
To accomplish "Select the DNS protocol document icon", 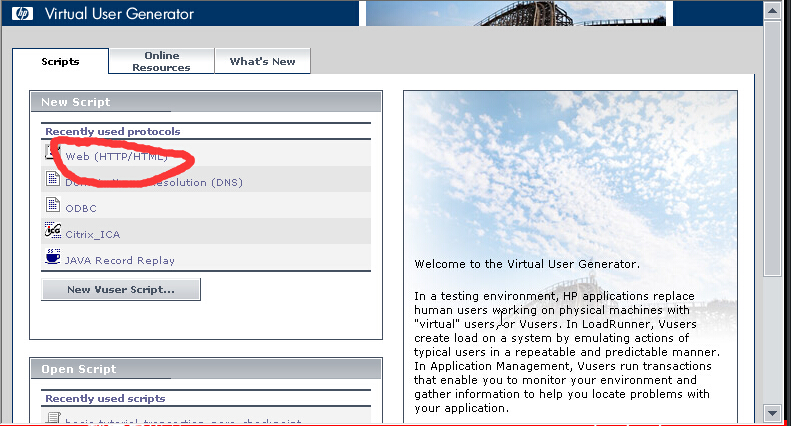I will (53, 178).
